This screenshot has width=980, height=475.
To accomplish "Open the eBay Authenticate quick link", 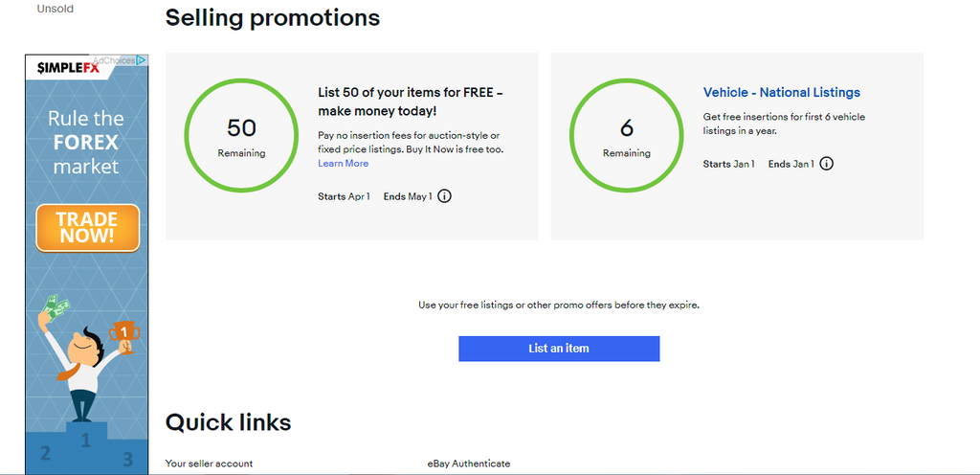I will coord(469,464).
